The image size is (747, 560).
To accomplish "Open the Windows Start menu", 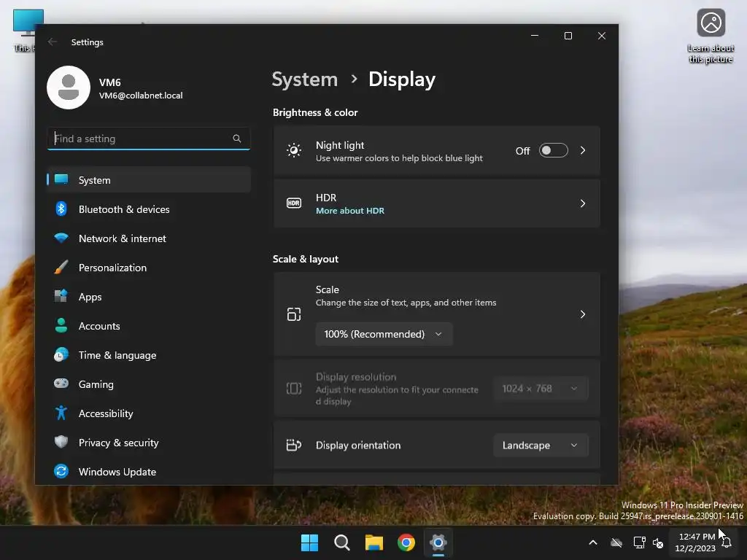I will coord(309,542).
